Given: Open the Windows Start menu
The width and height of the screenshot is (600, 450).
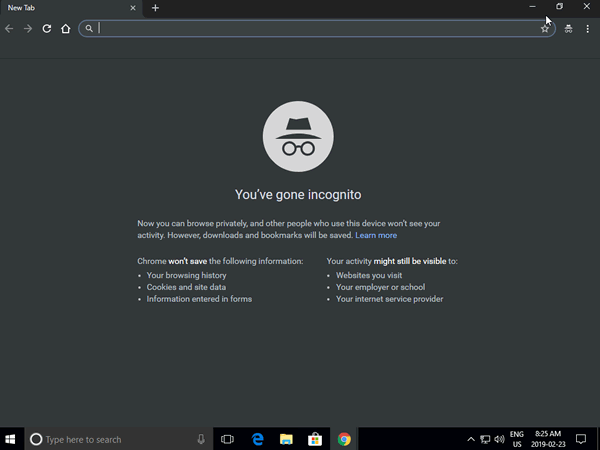Looking at the screenshot, I should coord(10,439).
